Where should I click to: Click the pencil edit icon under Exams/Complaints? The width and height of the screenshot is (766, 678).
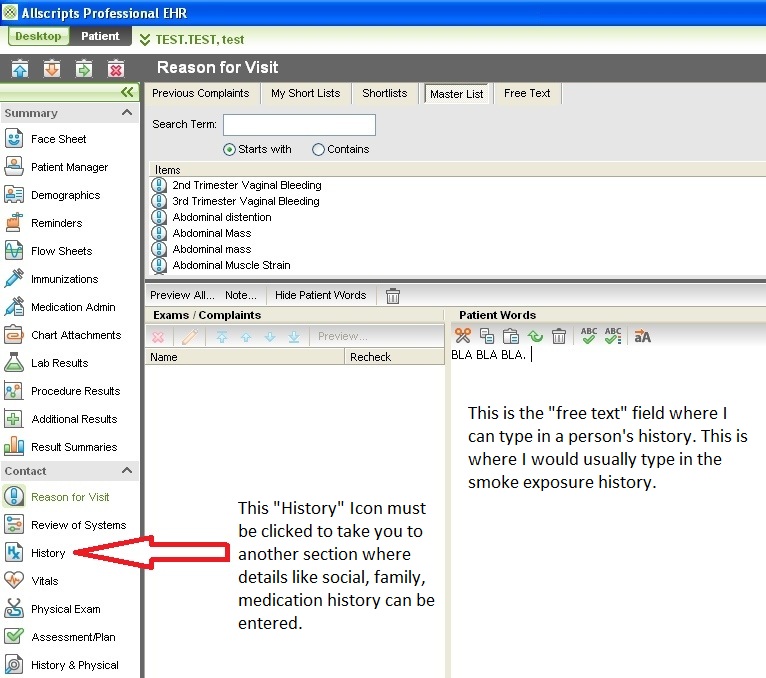[190, 337]
